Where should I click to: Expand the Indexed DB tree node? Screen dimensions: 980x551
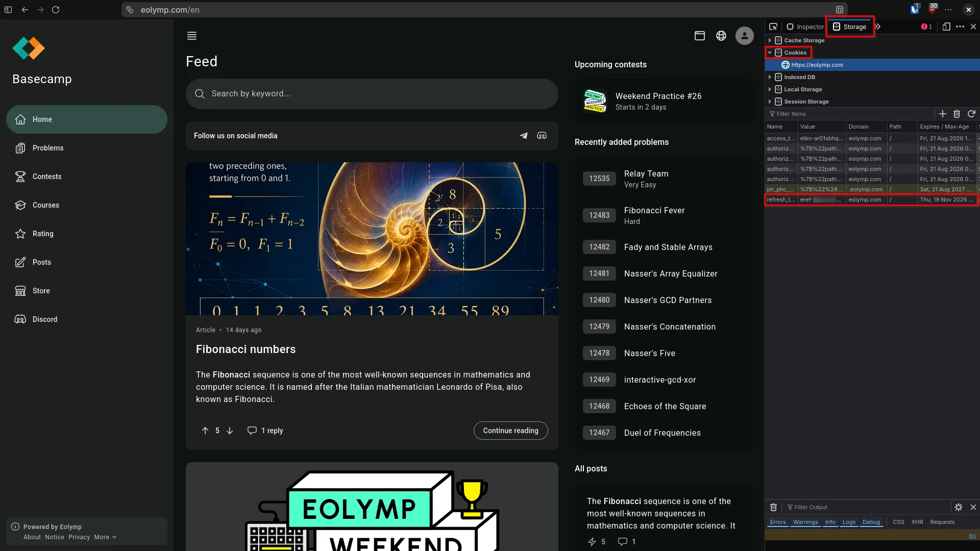click(770, 77)
